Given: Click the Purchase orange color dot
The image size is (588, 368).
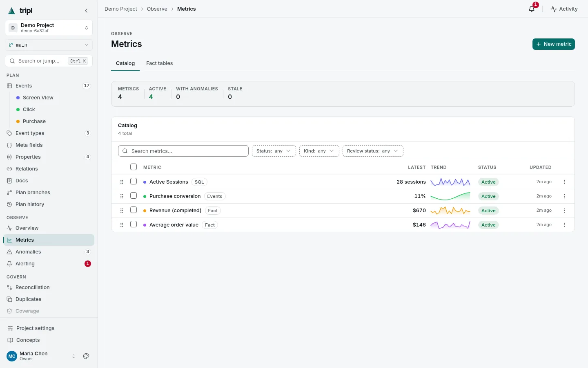Looking at the screenshot, I should [x=18, y=121].
